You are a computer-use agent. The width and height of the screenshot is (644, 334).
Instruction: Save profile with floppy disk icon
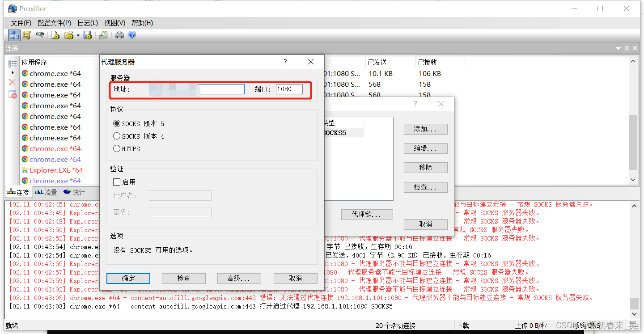pyautogui.click(x=88, y=35)
